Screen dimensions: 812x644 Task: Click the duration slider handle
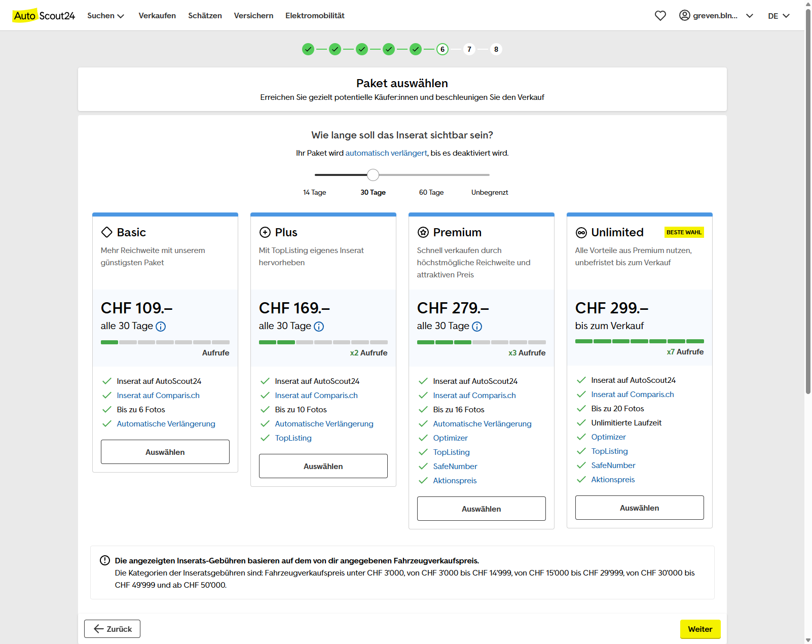(373, 175)
